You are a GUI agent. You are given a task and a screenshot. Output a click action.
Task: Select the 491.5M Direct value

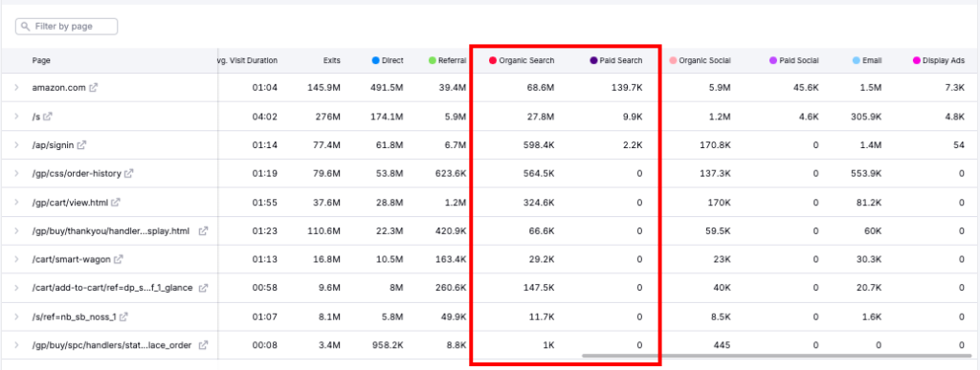coord(388,88)
